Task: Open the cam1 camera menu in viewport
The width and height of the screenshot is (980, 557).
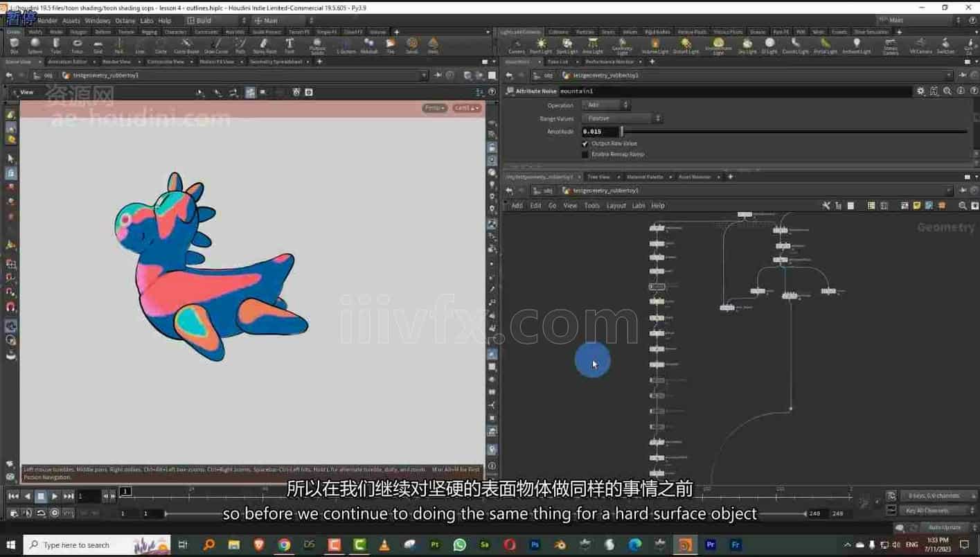Action: (x=467, y=108)
